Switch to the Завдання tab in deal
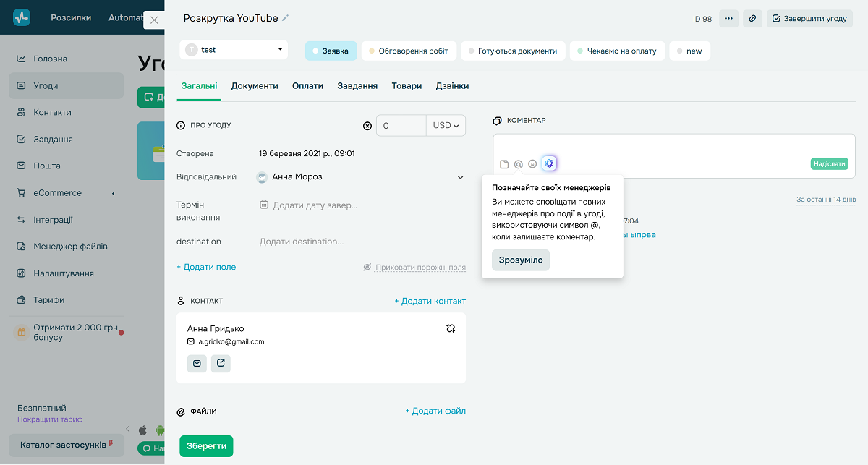This screenshot has width=868, height=465. [357, 85]
